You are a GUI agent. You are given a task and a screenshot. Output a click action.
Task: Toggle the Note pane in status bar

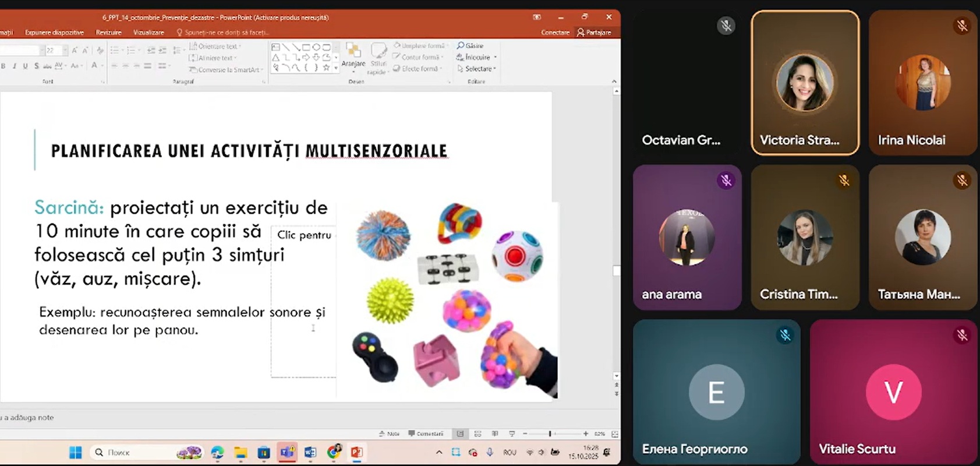[389, 434]
